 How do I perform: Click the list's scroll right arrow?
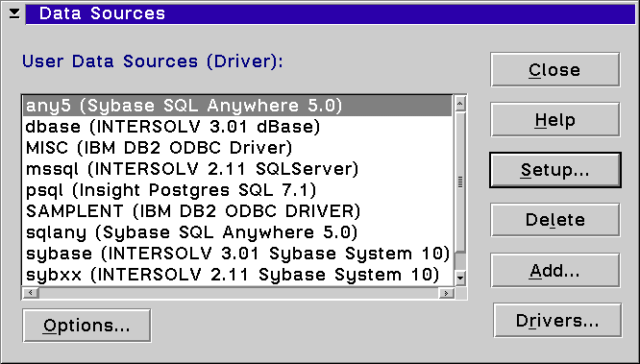[x=446, y=293]
